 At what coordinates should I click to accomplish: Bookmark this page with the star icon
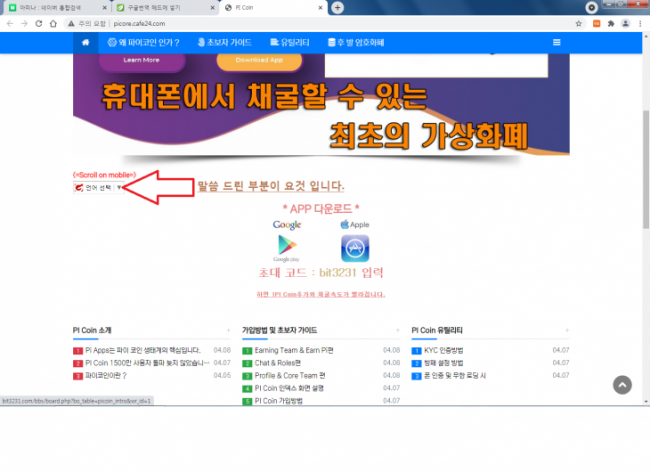pyautogui.click(x=579, y=24)
